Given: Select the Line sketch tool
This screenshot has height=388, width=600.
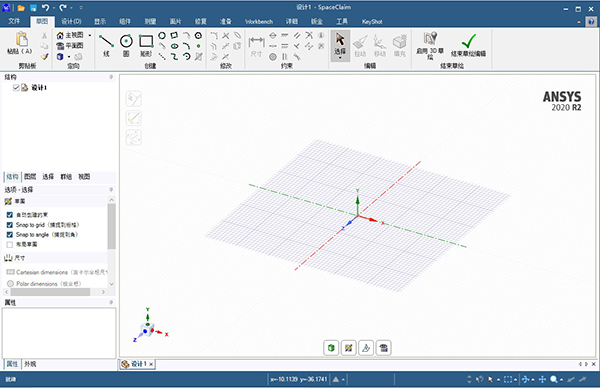Looking at the screenshot, I should (x=106, y=41).
